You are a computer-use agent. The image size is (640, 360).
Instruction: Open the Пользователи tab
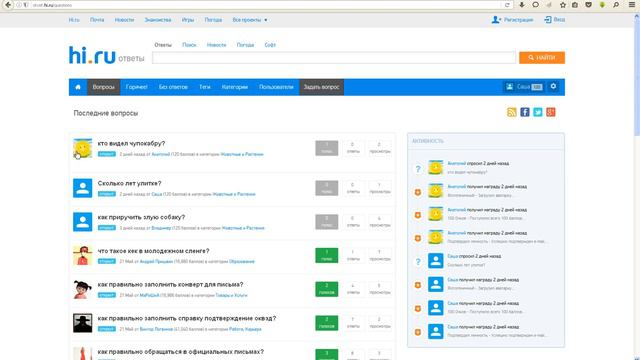tap(276, 87)
